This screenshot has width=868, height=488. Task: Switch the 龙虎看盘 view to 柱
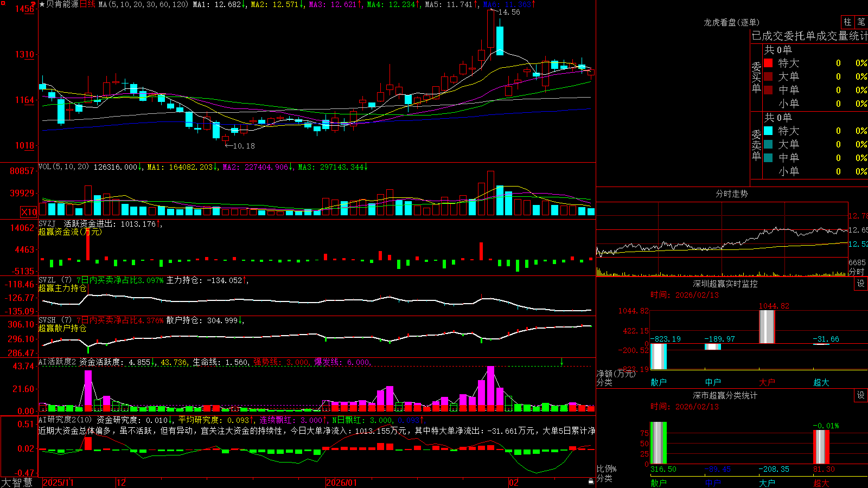pos(847,22)
